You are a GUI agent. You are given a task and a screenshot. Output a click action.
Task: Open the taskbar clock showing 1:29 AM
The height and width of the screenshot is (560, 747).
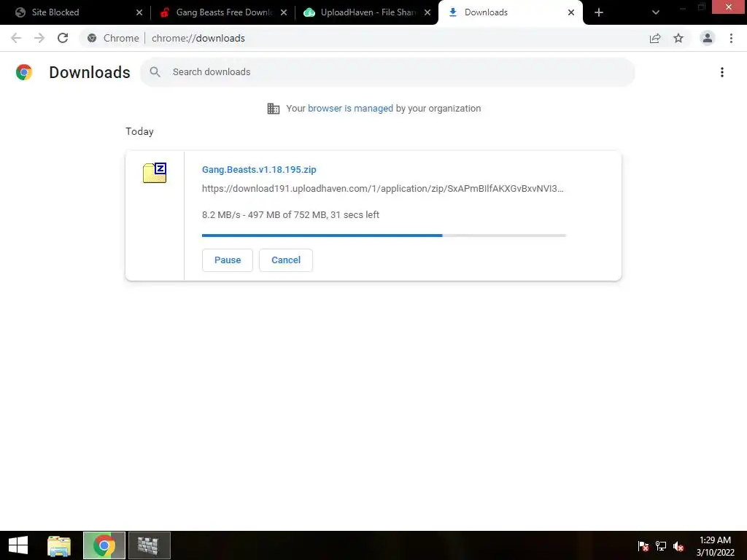pos(715,545)
